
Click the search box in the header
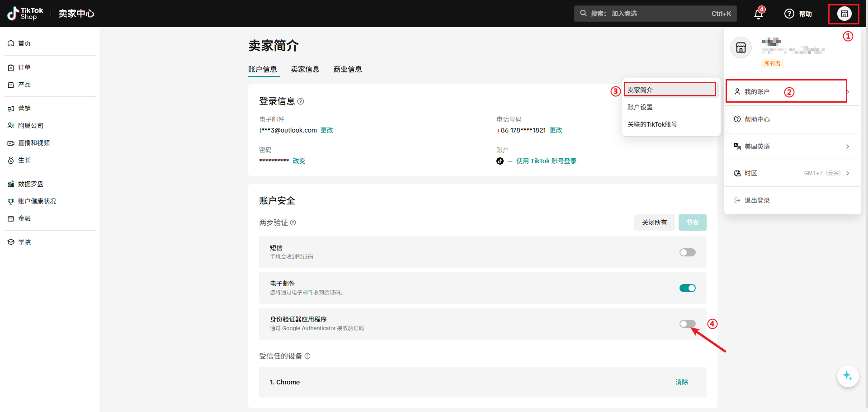click(x=655, y=14)
